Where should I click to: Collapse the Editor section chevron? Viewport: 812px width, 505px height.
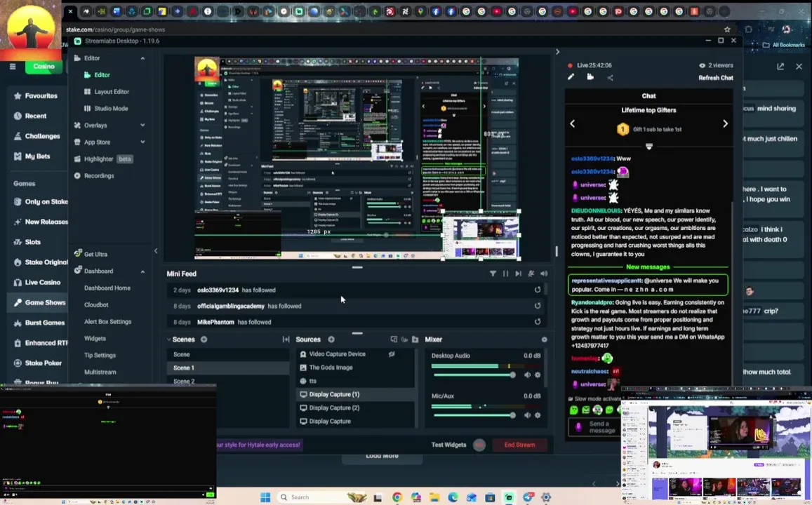coord(142,58)
